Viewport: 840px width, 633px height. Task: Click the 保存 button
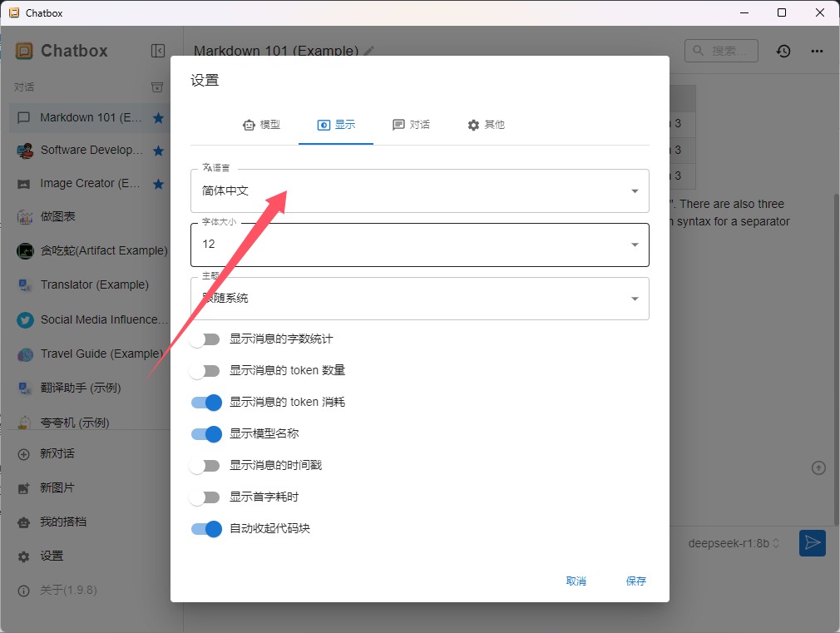coord(635,581)
